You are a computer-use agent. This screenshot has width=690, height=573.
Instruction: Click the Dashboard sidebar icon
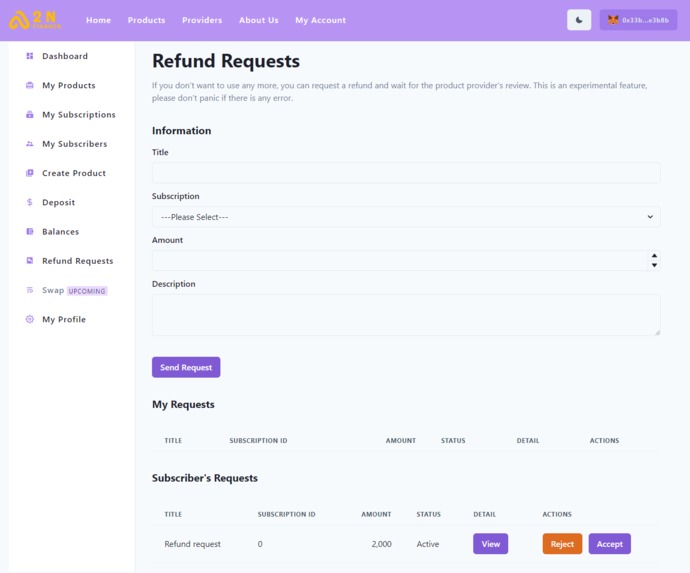29,56
